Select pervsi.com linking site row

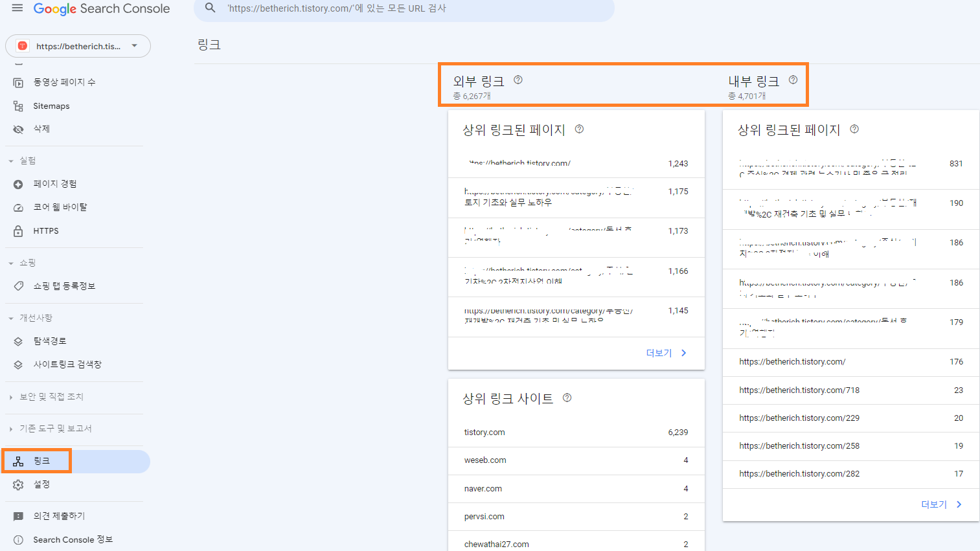[576, 517]
